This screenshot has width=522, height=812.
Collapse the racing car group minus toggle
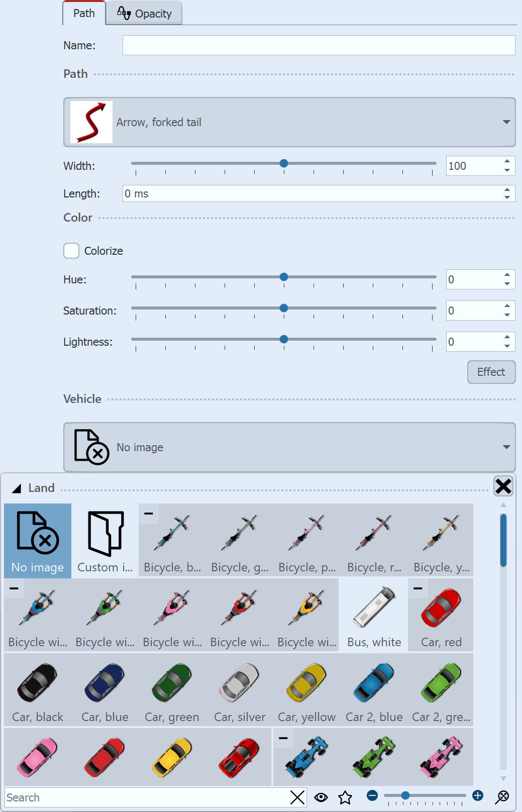(x=283, y=738)
